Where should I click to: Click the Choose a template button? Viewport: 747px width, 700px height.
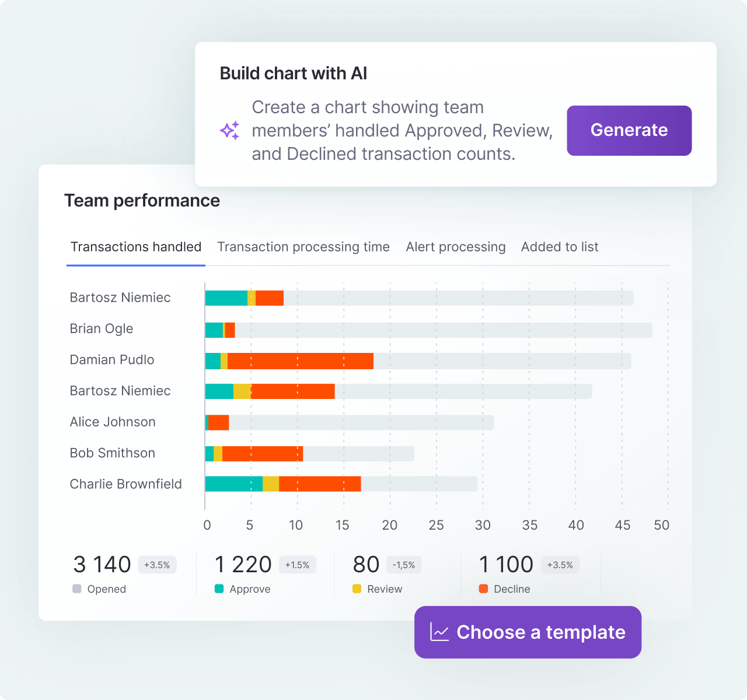coord(528,632)
